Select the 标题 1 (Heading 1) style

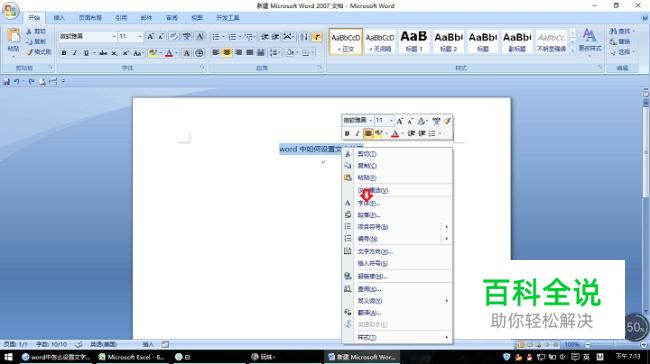414,41
